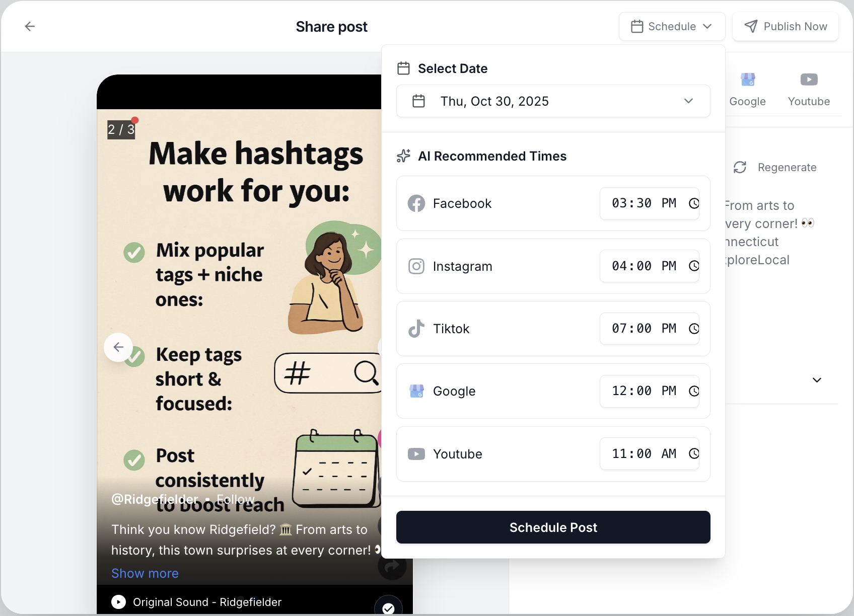
Task: Click the Publish Now button
Action: [x=785, y=26]
